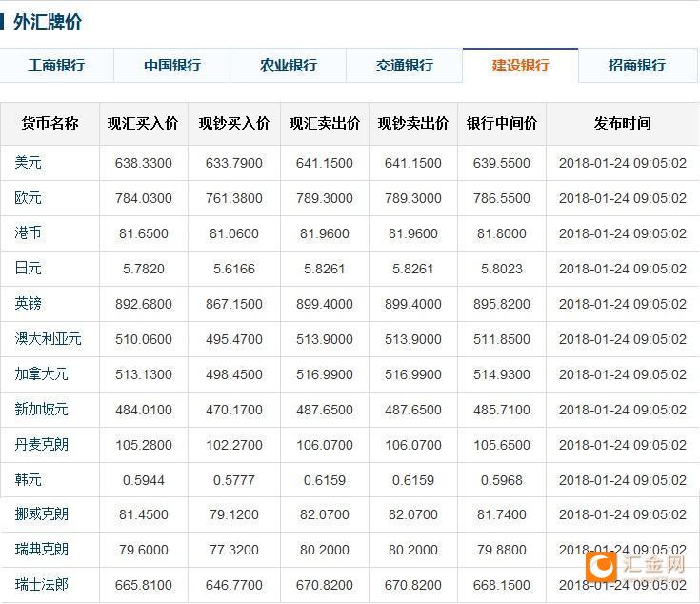This screenshot has width=700, height=604.
Task: Click the 外汇牌价 section heading
Action: [x=48, y=22]
